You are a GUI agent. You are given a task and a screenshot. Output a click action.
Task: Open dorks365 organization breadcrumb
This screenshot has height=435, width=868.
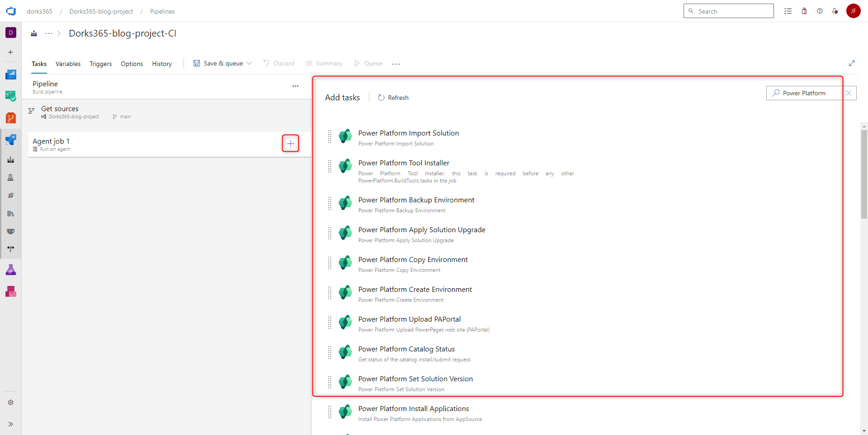(39, 11)
